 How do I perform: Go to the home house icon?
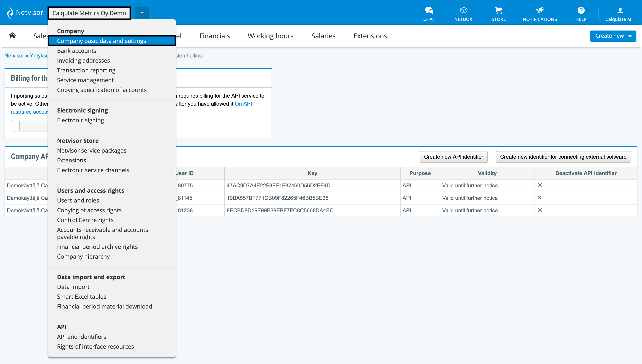pos(12,35)
